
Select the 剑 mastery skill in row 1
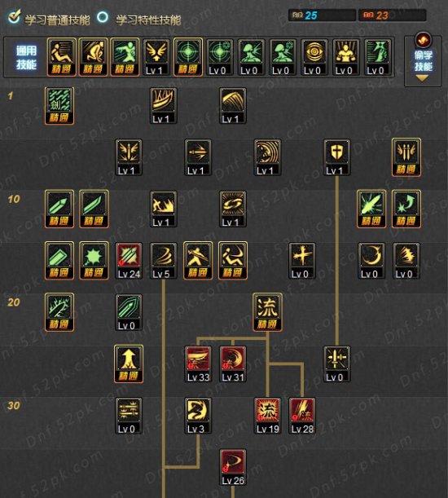pos(59,106)
